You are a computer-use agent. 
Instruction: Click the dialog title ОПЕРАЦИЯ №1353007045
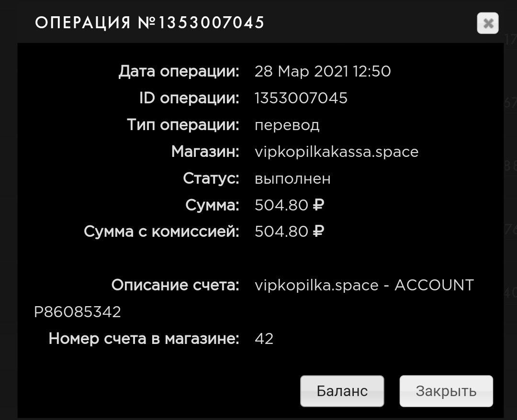tap(150, 22)
